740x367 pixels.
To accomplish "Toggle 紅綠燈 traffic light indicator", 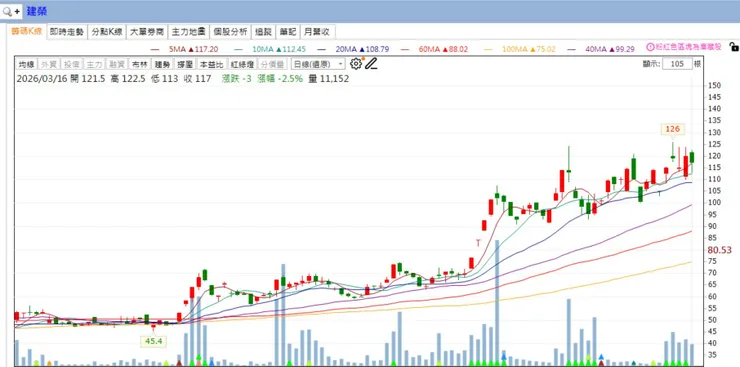I will point(242,64).
